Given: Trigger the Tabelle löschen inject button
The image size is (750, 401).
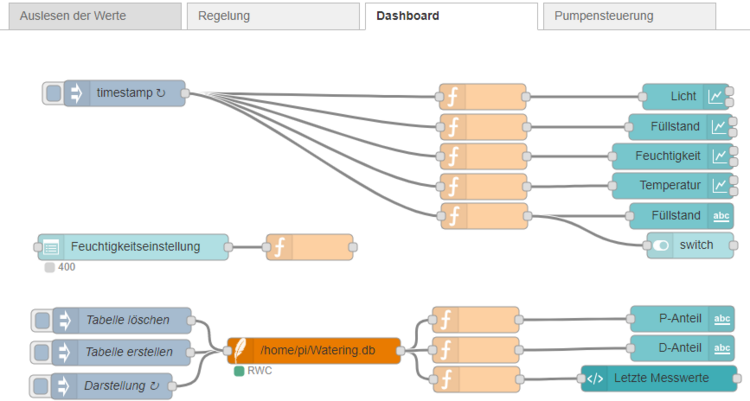Looking at the screenshot, I should coord(42,320).
